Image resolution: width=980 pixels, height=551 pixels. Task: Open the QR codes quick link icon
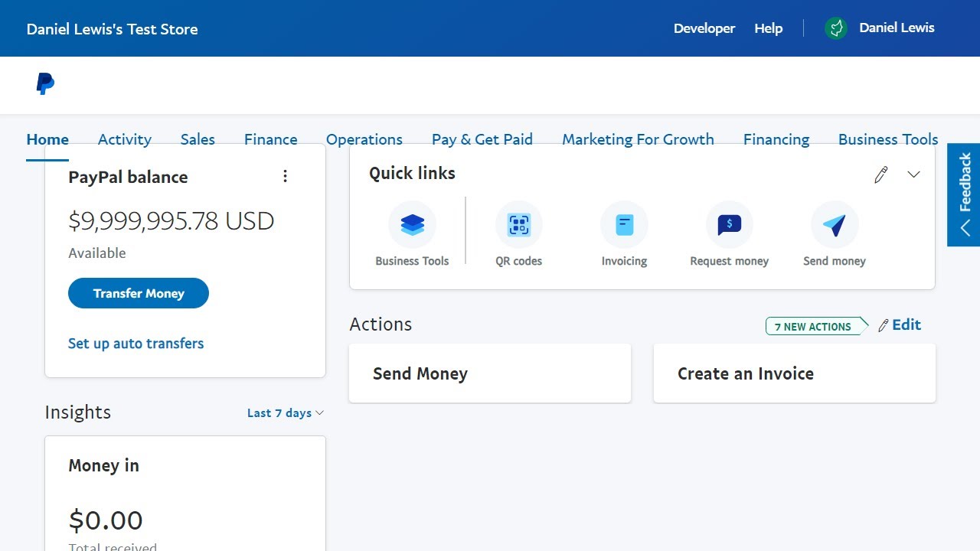519,225
